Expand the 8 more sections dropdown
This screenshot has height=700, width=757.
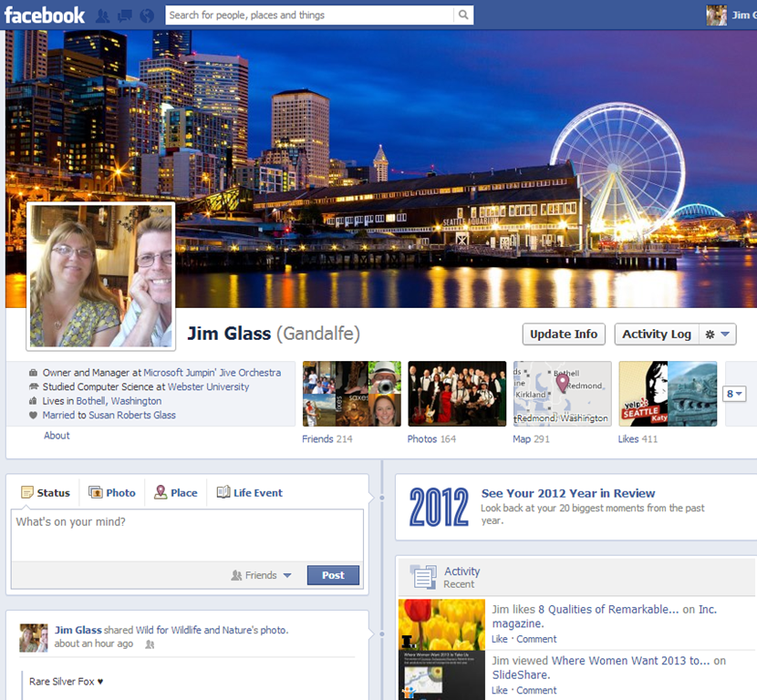point(734,394)
